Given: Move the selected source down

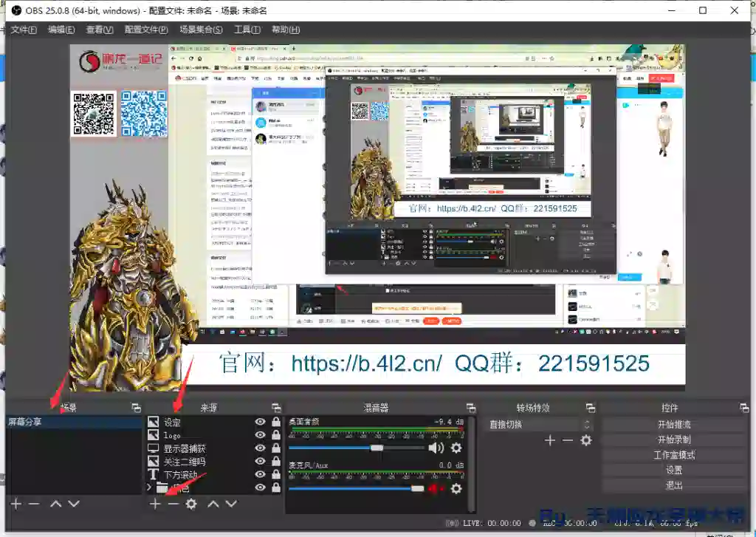Looking at the screenshot, I should click(x=231, y=504).
